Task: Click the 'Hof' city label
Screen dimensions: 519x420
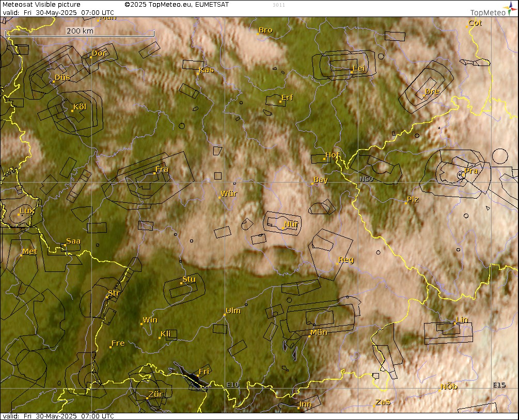Action: pos(333,155)
